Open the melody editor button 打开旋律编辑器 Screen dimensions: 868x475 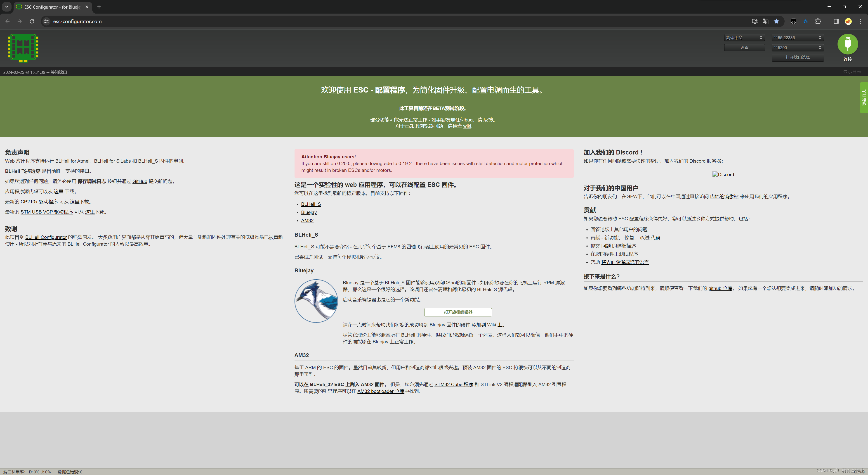click(x=458, y=312)
